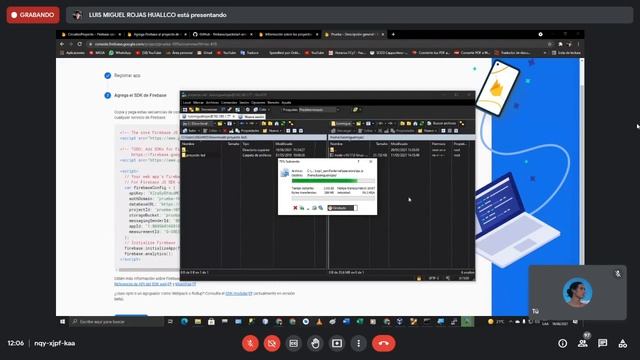
Task: Open WinSCP Local menu
Action: click(x=187, y=102)
